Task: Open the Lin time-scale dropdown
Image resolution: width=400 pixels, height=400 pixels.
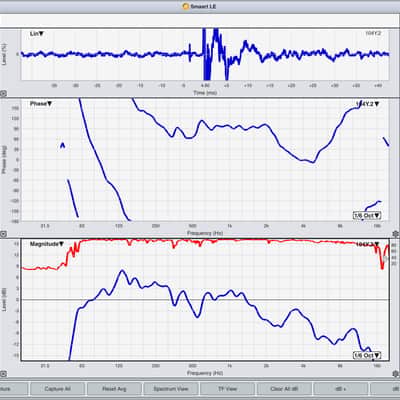Action: (37, 34)
